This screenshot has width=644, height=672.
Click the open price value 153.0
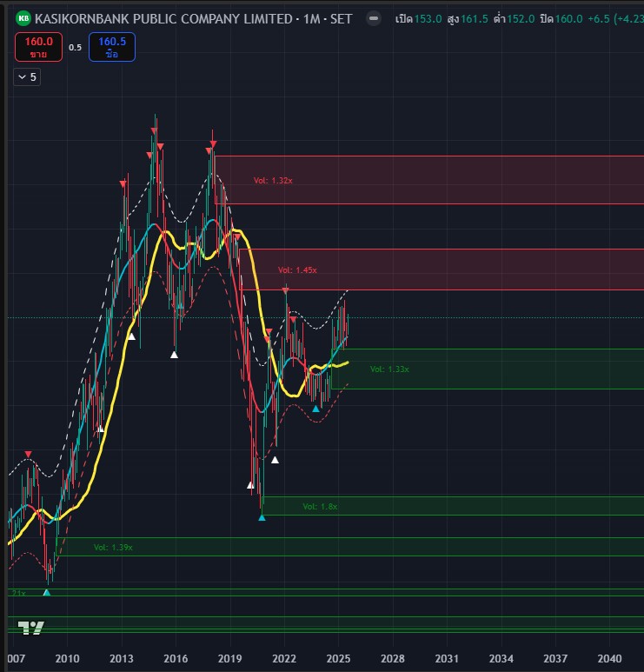pos(428,19)
